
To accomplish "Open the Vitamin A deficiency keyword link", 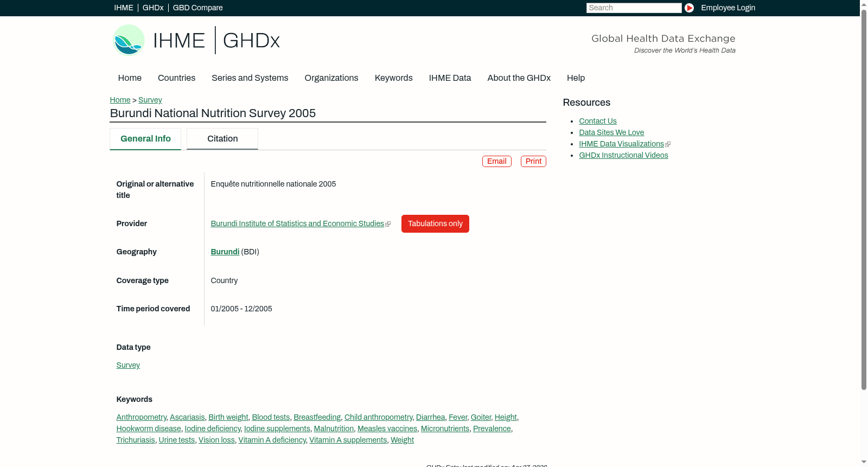I will coord(272,440).
